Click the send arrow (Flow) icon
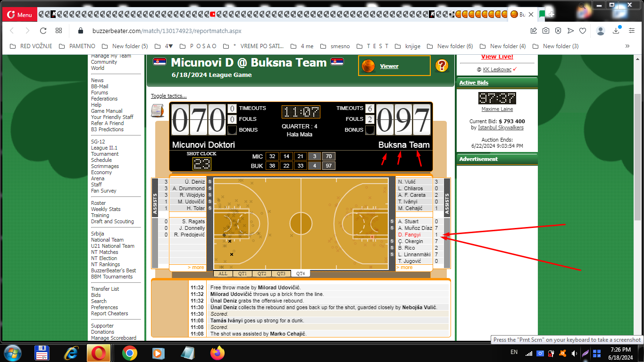Viewport: 644px width, 362px height. 570,31
